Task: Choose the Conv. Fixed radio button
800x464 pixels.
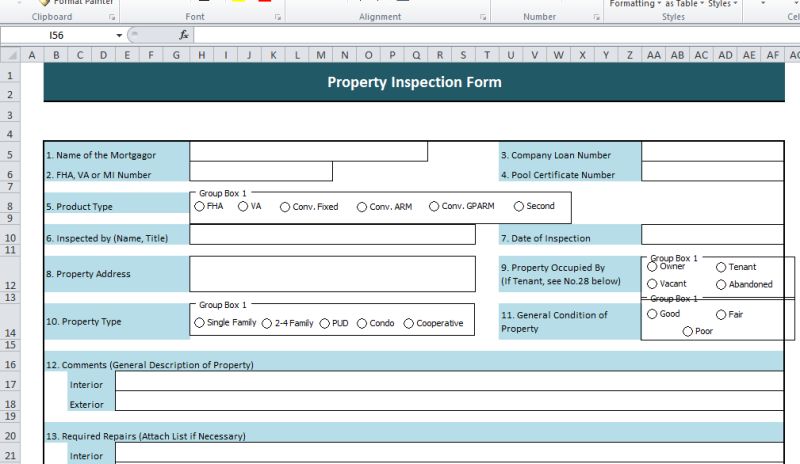Action: click(285, 207)
